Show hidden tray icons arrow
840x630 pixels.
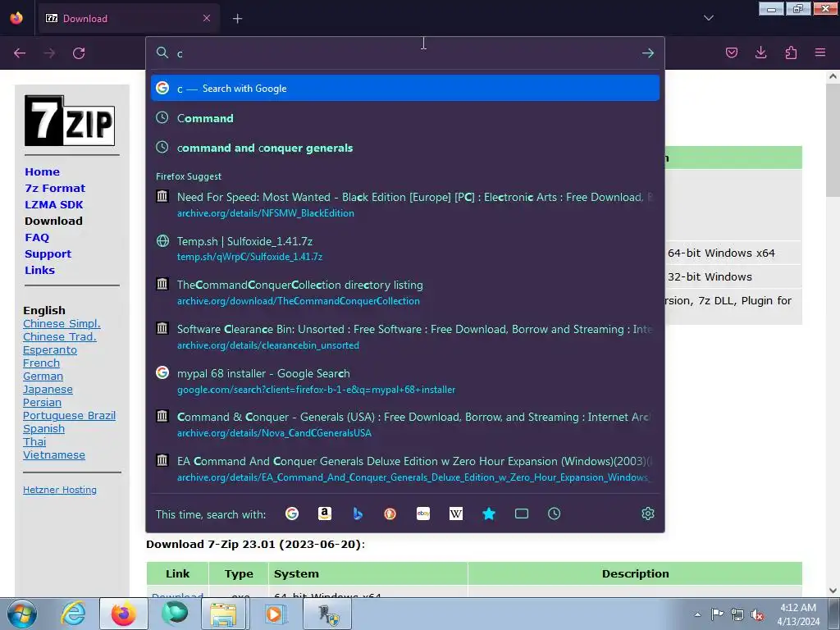pyautogui.click(x=697, y=614)
